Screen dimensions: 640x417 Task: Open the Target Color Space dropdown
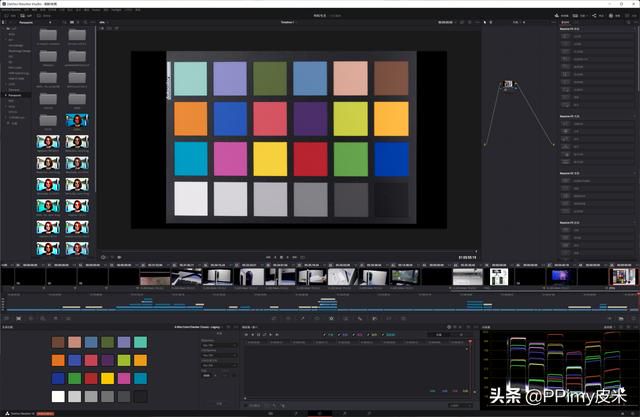[x=219, y=365]
